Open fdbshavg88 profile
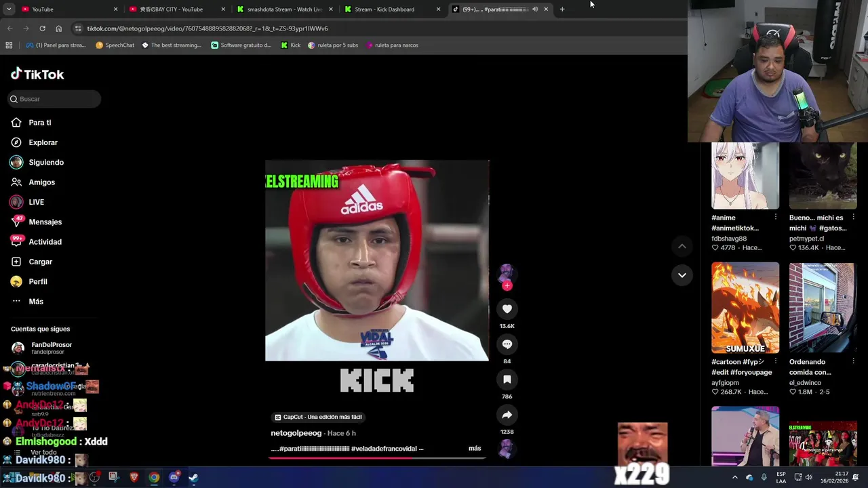The height and width of the screenshot is (488, 868). 729,239
